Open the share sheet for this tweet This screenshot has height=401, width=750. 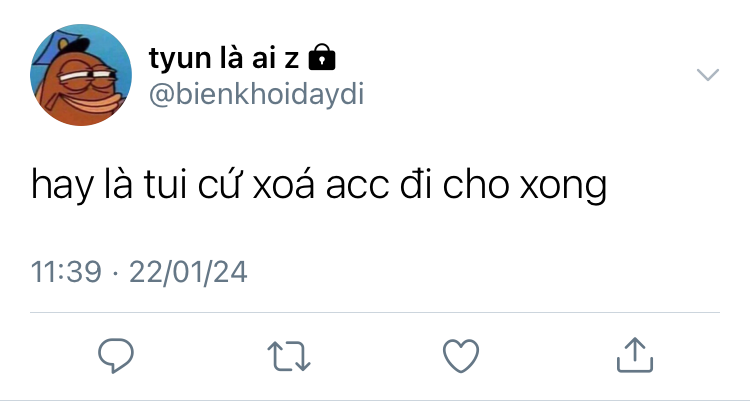tap(635, 355)
